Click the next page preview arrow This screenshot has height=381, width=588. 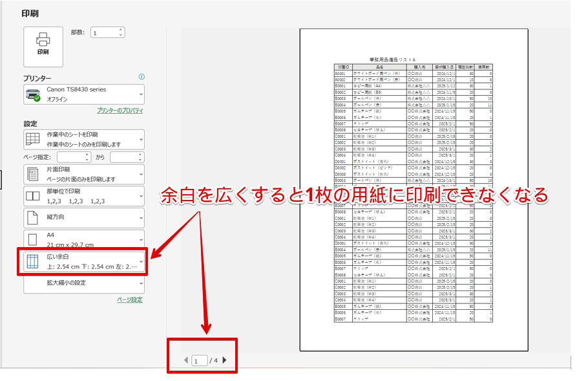click(226, 359)
